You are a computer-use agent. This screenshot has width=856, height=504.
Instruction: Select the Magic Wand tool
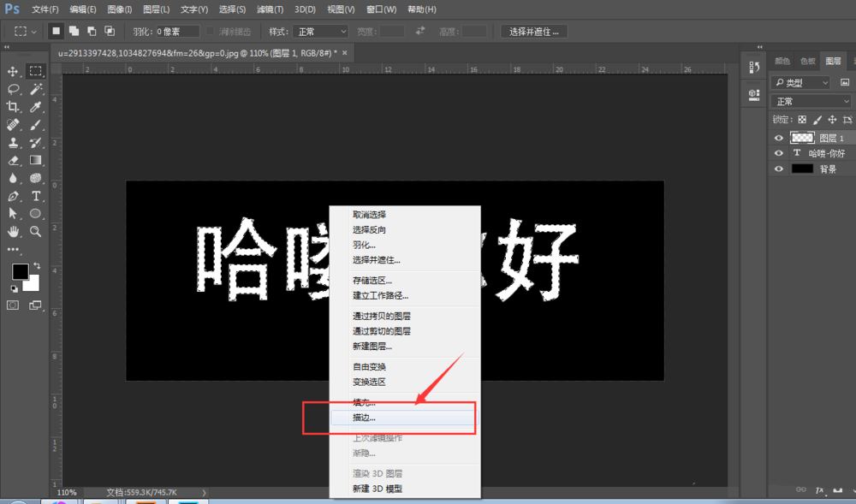(x=35, y=89)
